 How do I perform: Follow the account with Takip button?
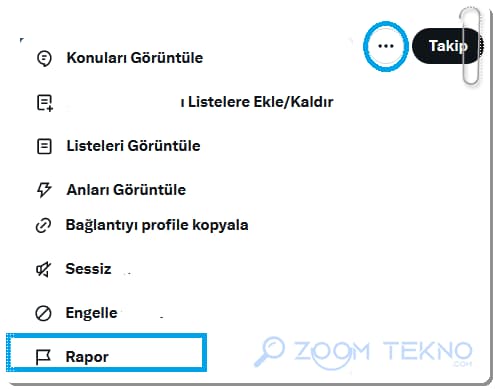coord(447,46)
